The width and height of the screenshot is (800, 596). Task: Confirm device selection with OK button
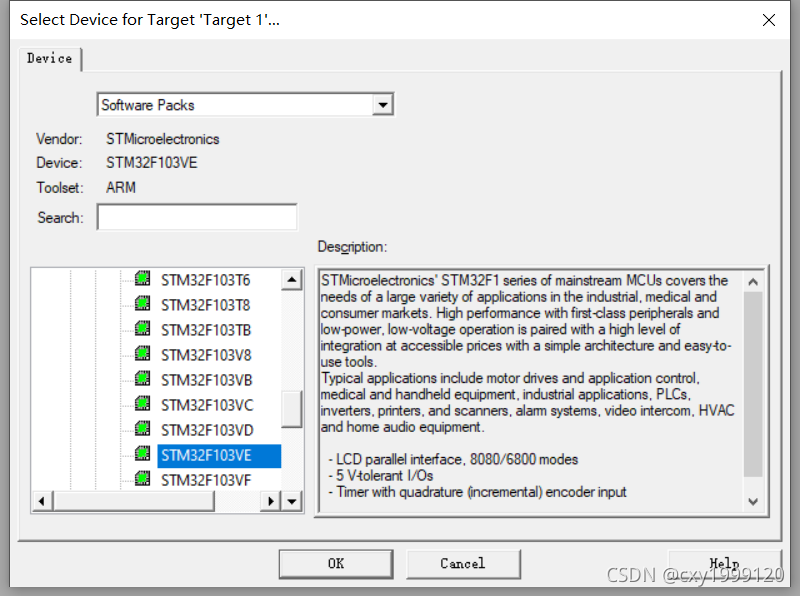coord(336,564)
